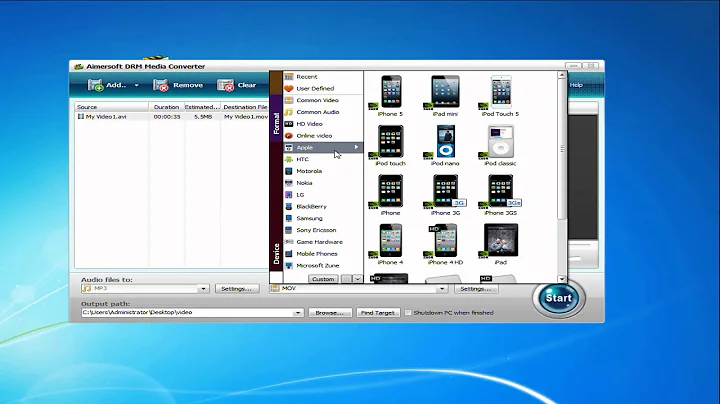
Task: Open the Add button dropdown arrow
Action: pyautogui.click(x=136, y=85)
